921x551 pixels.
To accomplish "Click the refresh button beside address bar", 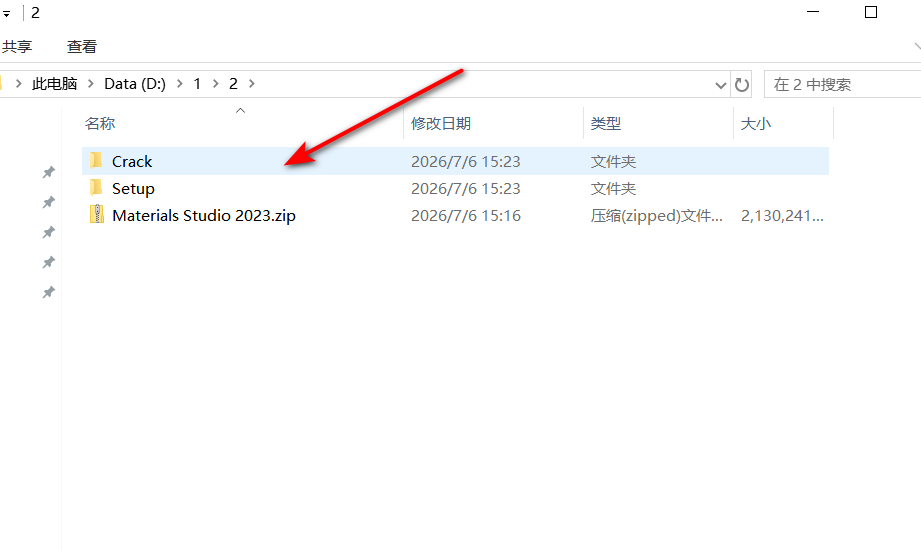I will click(742, 85).
